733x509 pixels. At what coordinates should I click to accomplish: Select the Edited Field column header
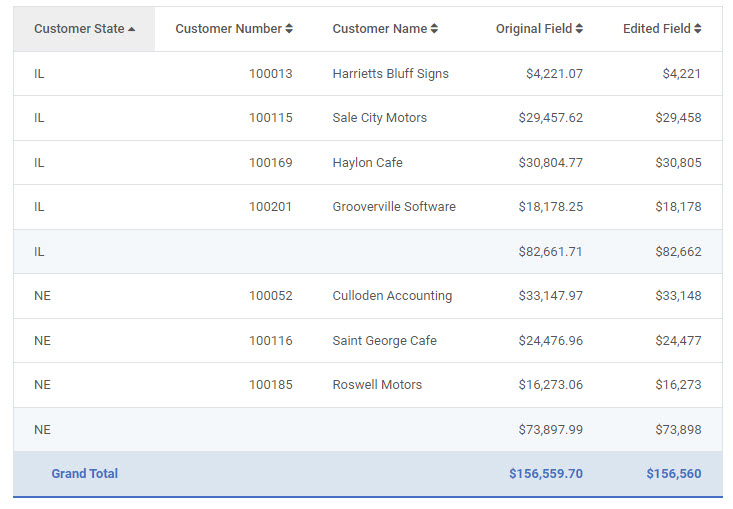click(x=656, y=29)
